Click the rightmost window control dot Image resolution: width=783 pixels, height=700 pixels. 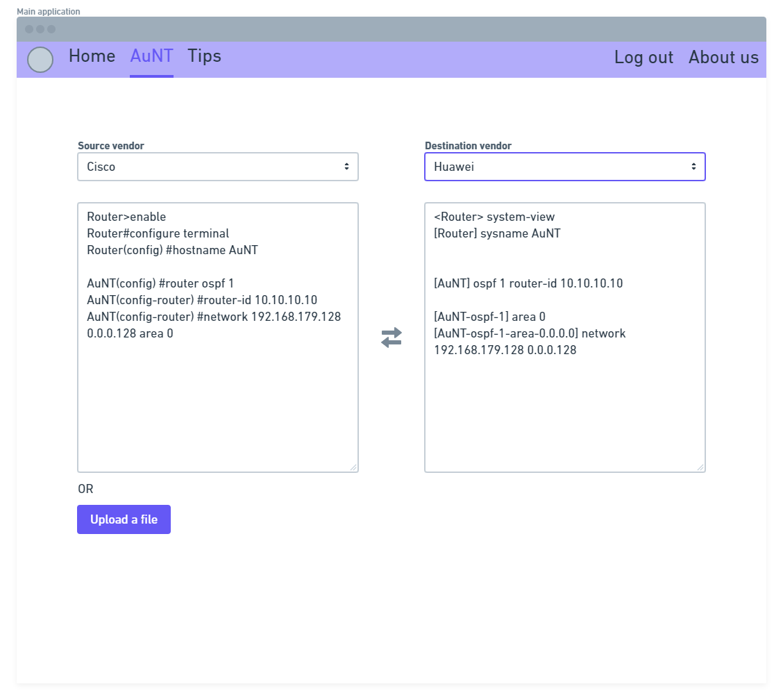pyautogui.click(x=51, y=29)
